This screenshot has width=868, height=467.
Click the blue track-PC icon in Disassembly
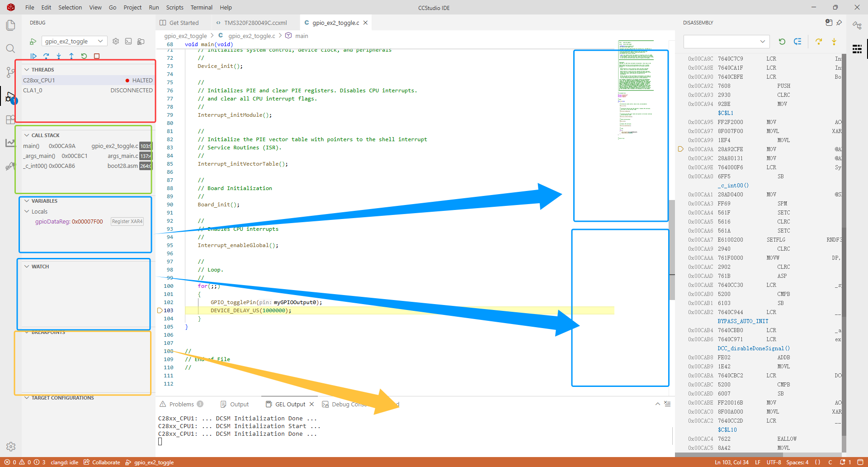click(x=797, y=42)
